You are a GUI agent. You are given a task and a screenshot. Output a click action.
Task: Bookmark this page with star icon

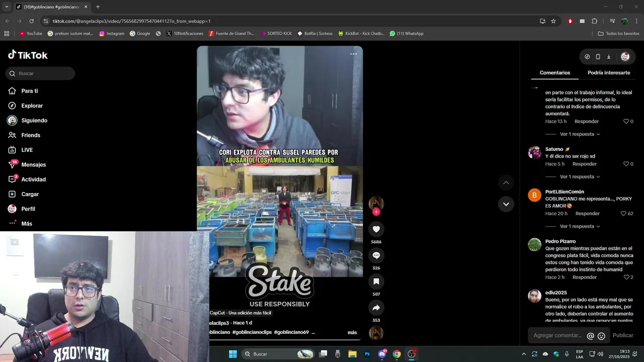coord(553,21)
